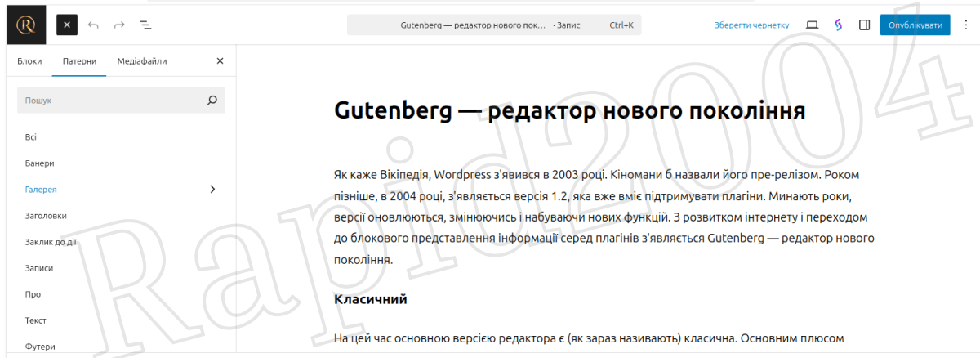980x358 pixels.
Task: Open the document overview list icon
Action: pyautogui.click(x=145, y=25)
